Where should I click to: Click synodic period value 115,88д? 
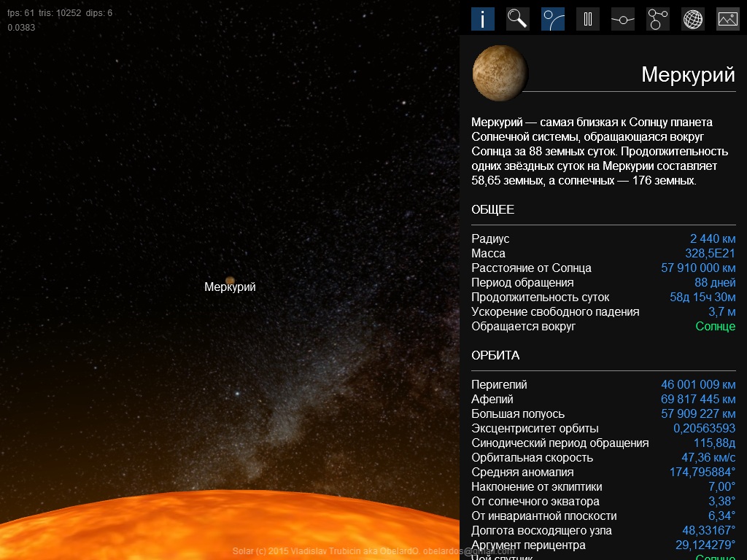[x=714, y=443]
